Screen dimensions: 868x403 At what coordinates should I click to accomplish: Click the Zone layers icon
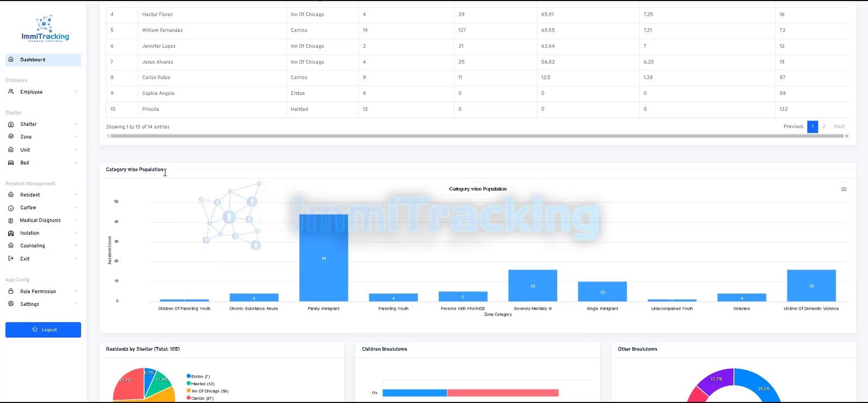[11, 137]
